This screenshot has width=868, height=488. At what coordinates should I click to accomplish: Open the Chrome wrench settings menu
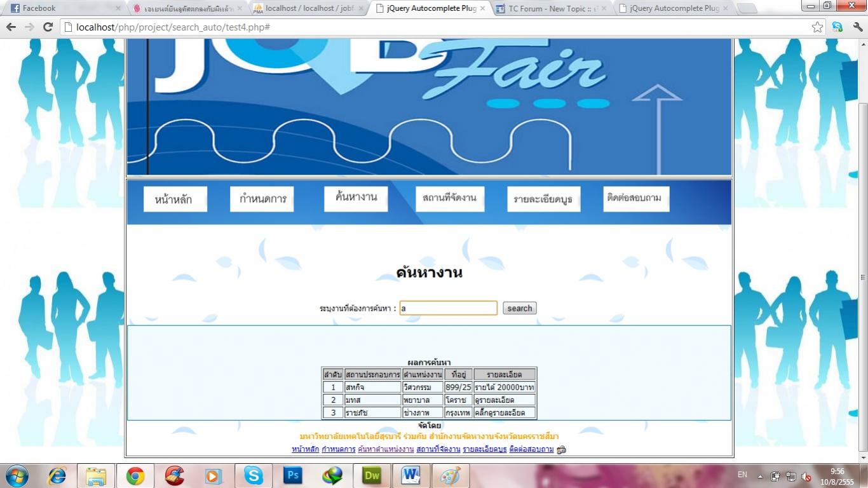click(x=857, y=27)
